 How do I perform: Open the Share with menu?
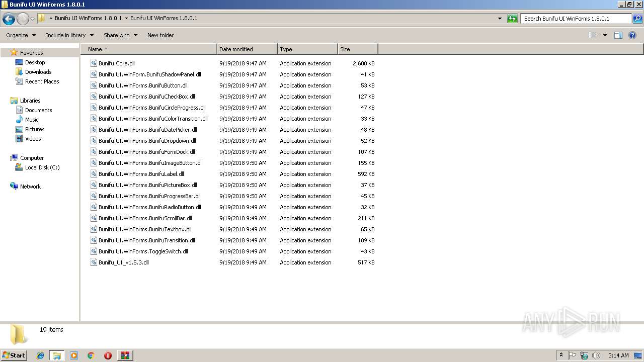pos(120,35)
